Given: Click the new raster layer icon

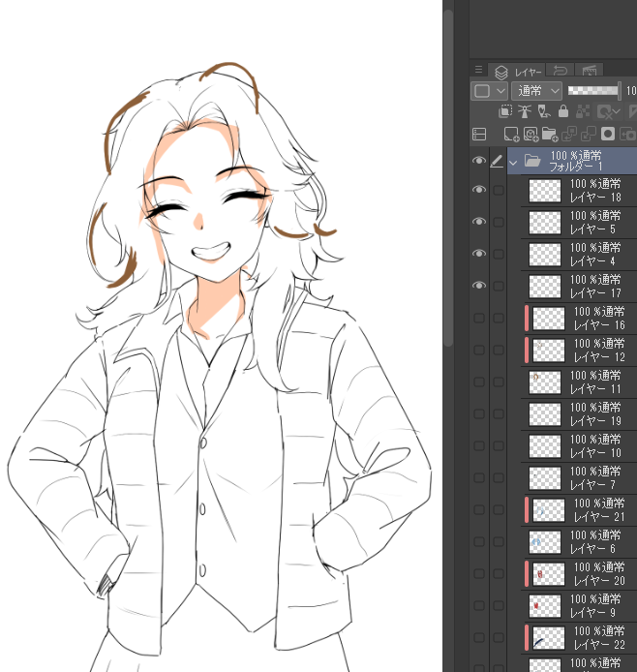Looking at the screenshot, I should 509,135.
